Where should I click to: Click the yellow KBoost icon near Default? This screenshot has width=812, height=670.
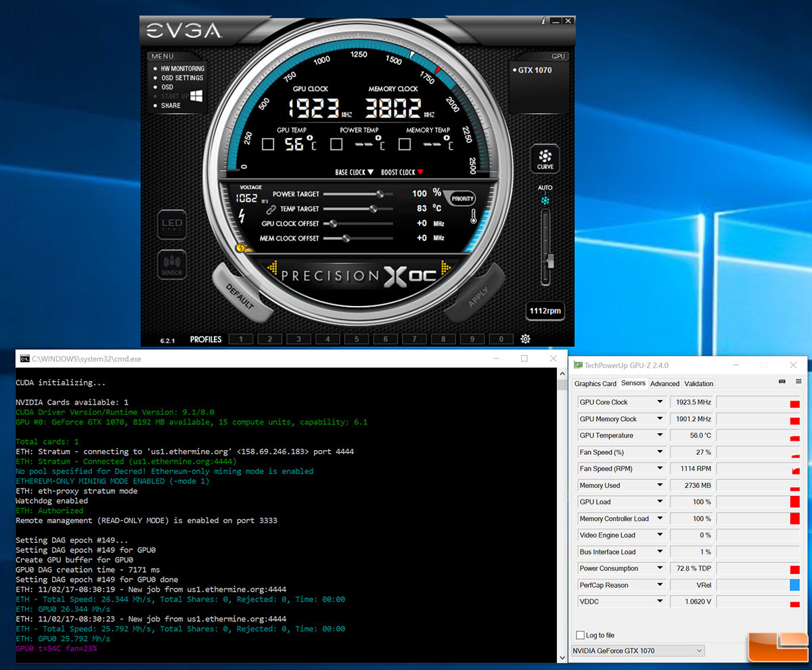(x=240, y=248)
